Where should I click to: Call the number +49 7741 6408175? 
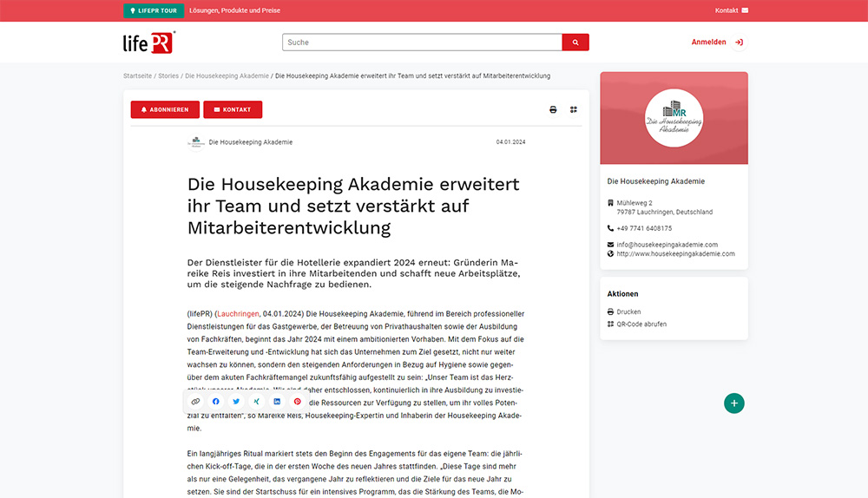pos(644,228)
